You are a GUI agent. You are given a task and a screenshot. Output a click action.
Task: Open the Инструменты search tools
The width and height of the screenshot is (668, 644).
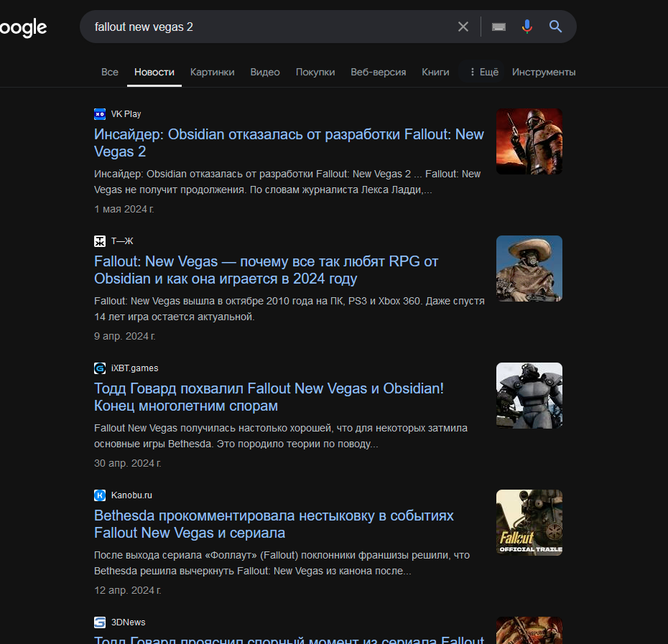(x=544, y=72)
